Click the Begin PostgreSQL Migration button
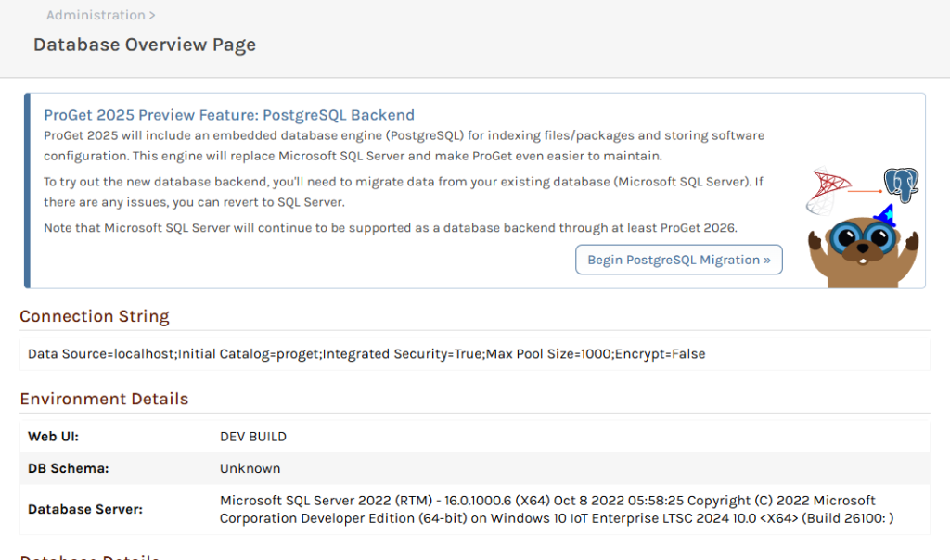The width and height of the screenshot is (950, 560). (678, 260)
